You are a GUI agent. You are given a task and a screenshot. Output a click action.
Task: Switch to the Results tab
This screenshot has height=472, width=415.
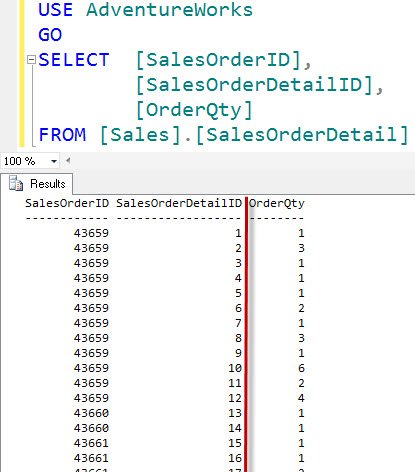(x=36, y=184)
